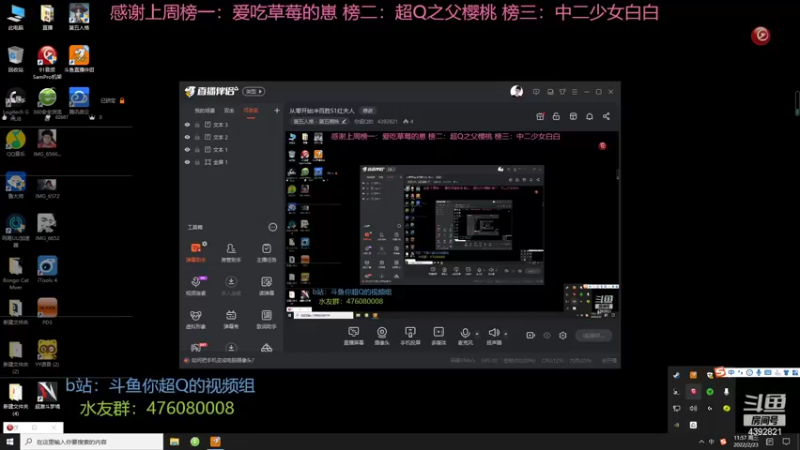Screen dimensions: 800x450
Task: Expand the speaker options arrow
Action: pyautogui.click(x=506, y=334)
